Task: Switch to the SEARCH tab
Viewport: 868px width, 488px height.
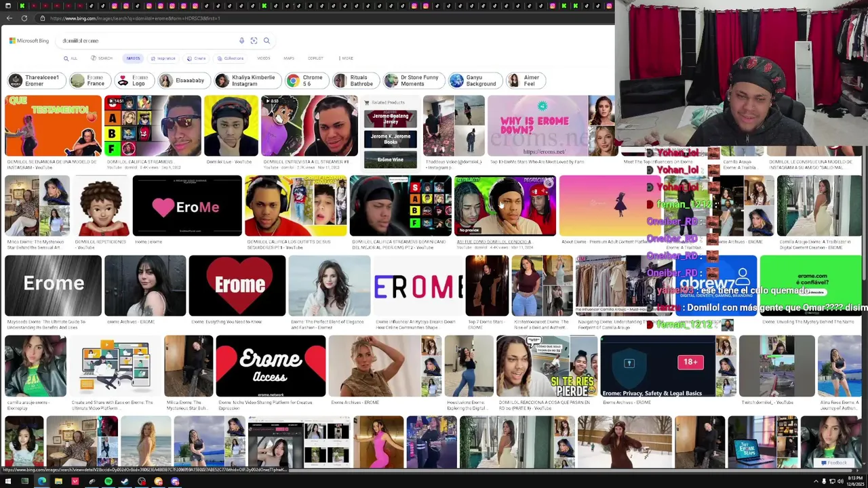Action: (102, 58)
